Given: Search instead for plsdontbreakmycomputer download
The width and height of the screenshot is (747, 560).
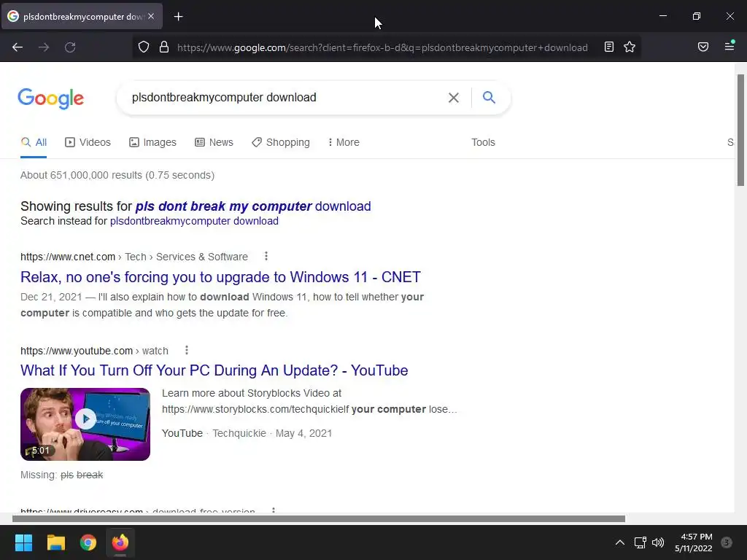Looking at the screenshot, I should click(x=194, y=221).
